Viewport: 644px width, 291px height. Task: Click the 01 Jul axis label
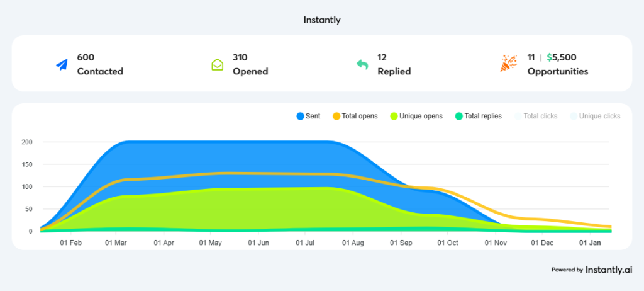click(305, 243)
